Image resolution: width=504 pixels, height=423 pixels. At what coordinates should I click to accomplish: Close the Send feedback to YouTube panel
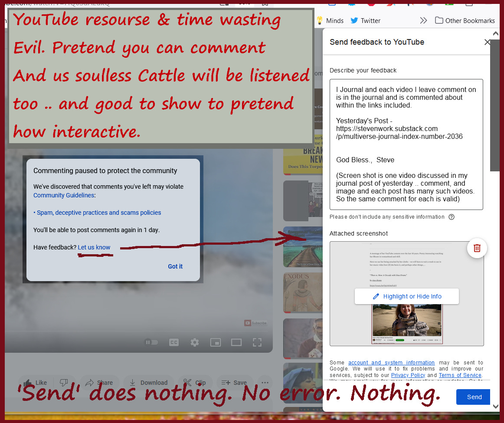(487, 42)
